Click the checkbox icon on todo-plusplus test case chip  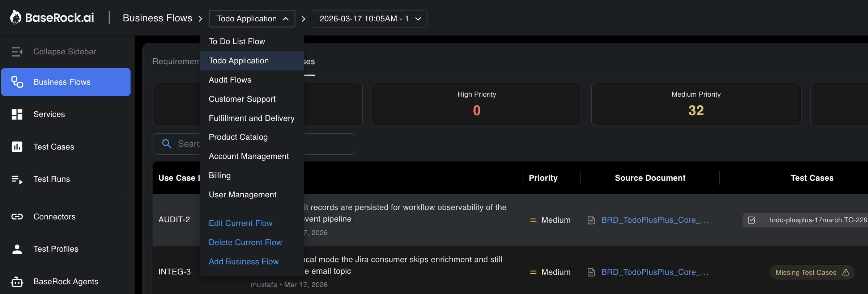(x=751, y=220)
